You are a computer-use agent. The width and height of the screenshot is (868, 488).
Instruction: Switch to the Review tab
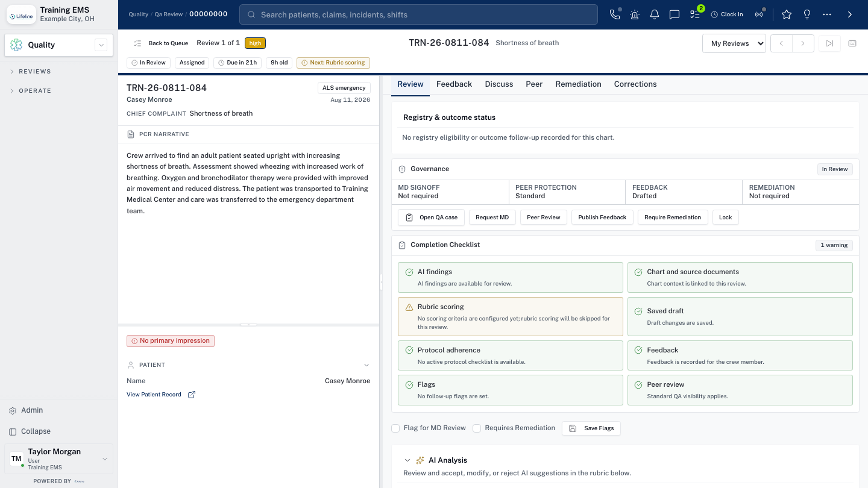(x=410, y=84)
